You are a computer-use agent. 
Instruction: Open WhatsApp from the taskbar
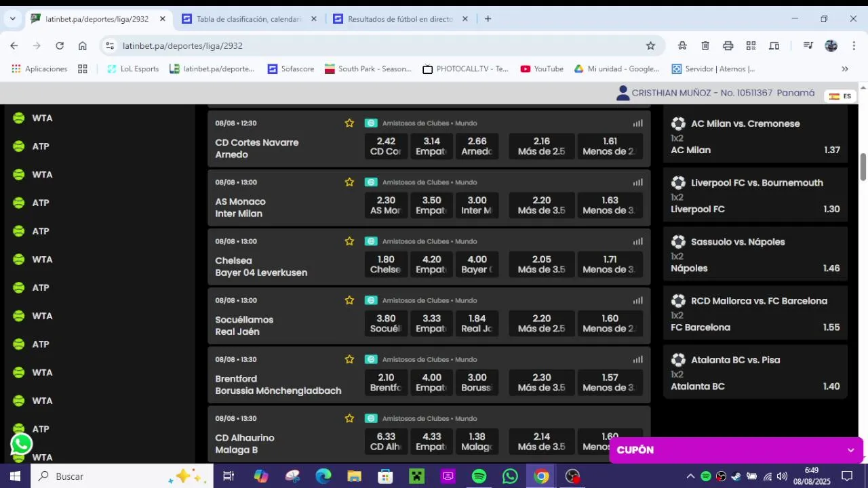[510, 476]
